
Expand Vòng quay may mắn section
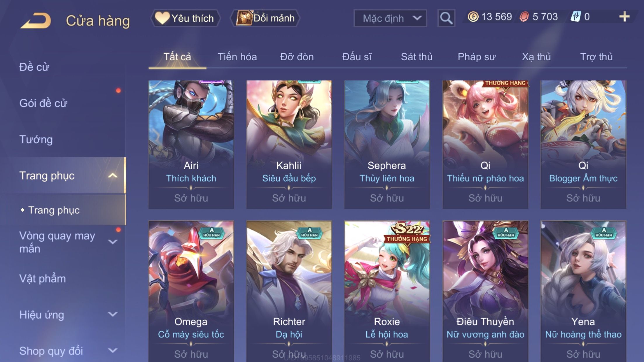(x=113, y=242)
